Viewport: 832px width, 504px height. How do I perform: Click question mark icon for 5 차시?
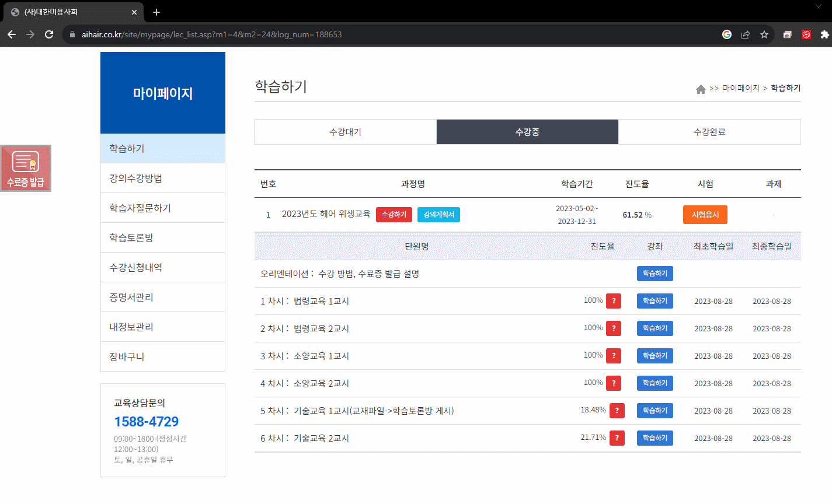point(617,411)
